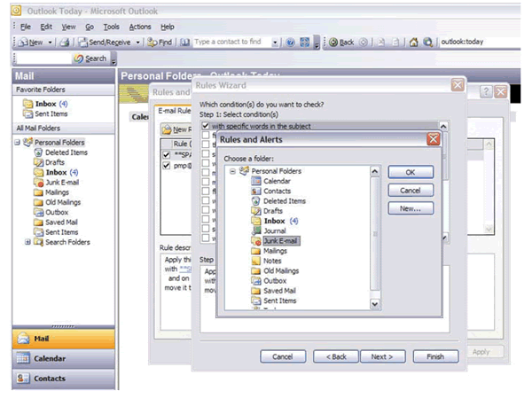
Task: Uncheck 'with specific words in the subject'
Action: coord(206,126)
